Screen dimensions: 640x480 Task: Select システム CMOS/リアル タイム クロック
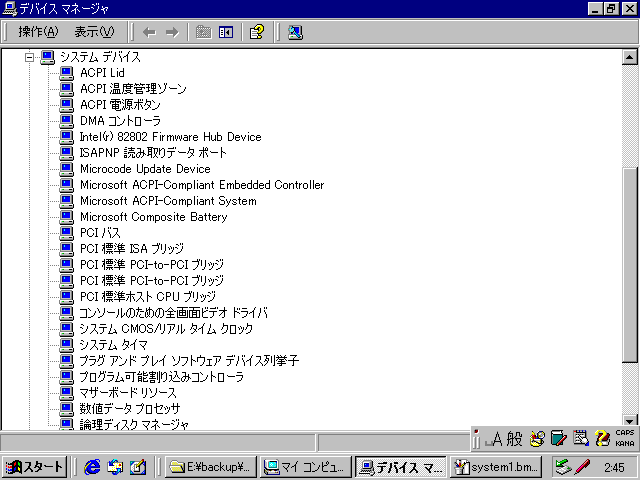166,329
